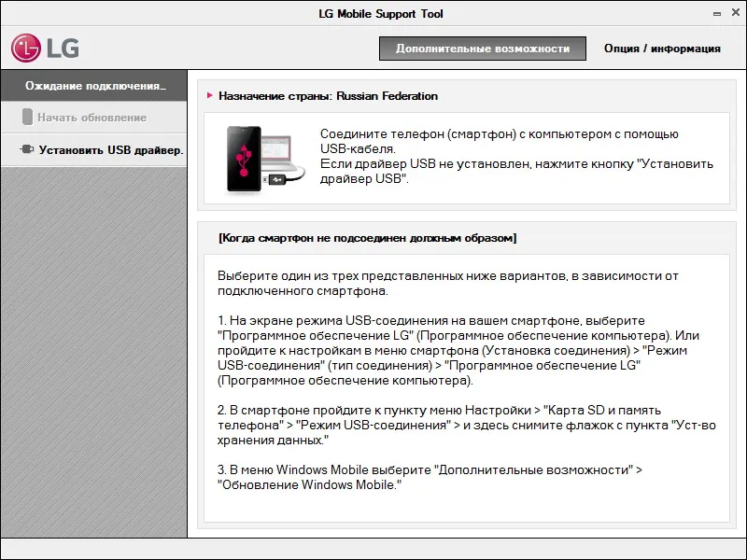Click instruction step 2 about Карта SD

[466, 425]
